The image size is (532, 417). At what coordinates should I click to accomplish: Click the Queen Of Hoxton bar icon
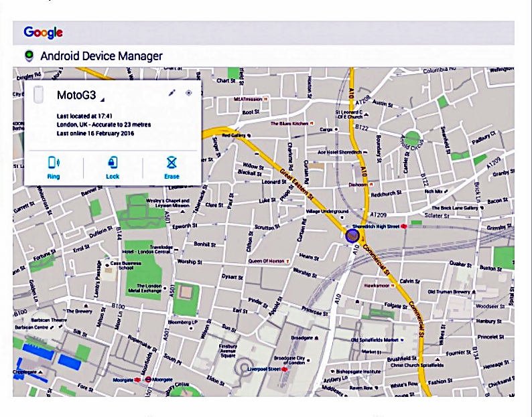pyautogui.click(x=287, y=261)
